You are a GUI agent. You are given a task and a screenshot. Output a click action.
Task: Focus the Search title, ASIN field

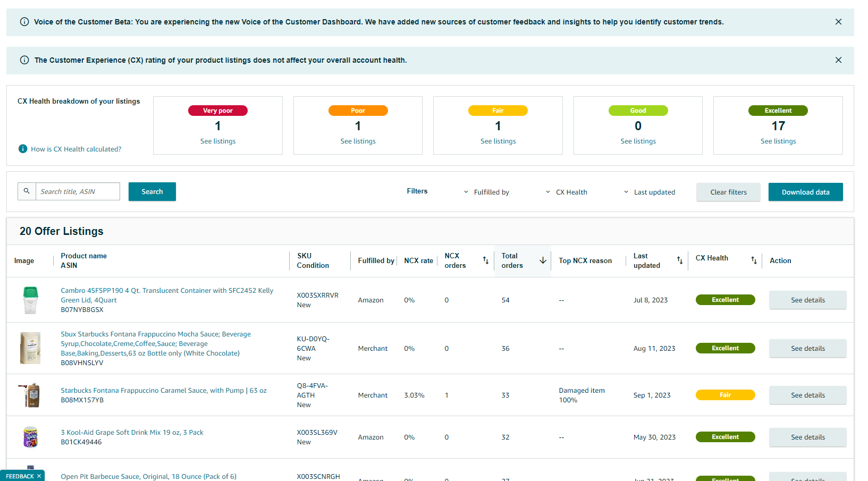[78, 191]
